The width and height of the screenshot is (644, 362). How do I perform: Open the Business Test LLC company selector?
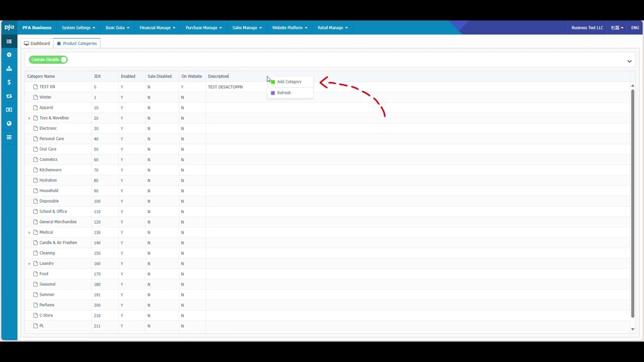(587, 28)
